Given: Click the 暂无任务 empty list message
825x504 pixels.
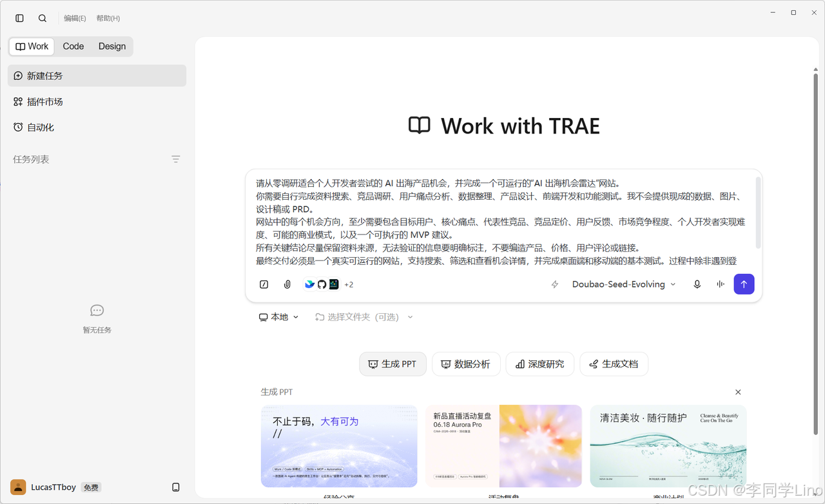Looking at the screenshot, I should [97, 330].
